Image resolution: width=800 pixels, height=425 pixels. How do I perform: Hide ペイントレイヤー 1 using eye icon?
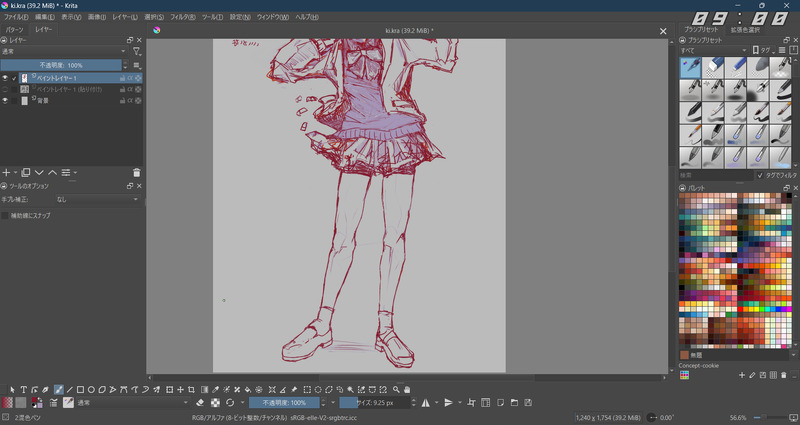coord(5,77)
